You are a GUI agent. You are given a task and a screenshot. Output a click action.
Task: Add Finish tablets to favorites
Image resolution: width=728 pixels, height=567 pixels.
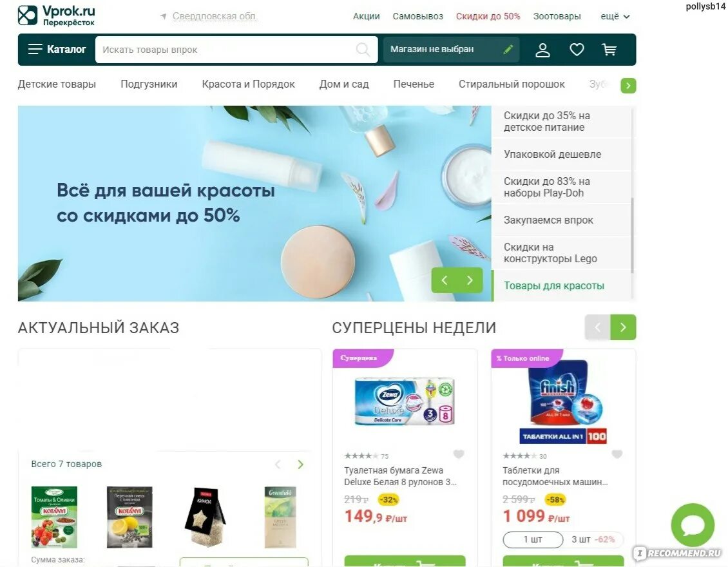(x=617, y=454)
